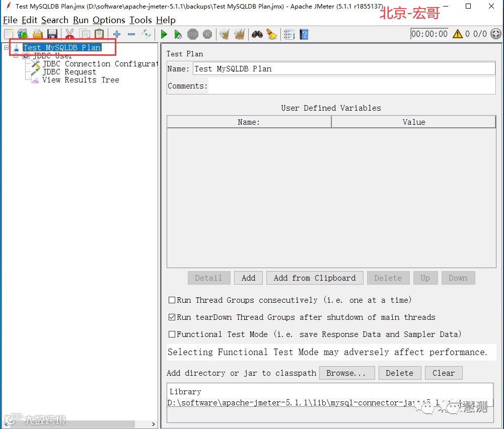Image resolution: width=504 pixels, height=429 pixels.
Task: Select the mysql-connector library path entry
Action: point(330,403)
